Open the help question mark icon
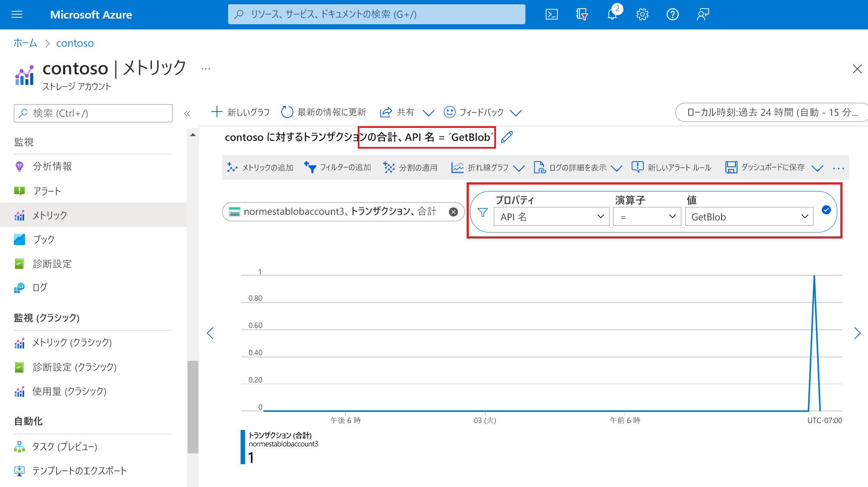The width and height of the screenshot is (868, 487). [673, 15]
